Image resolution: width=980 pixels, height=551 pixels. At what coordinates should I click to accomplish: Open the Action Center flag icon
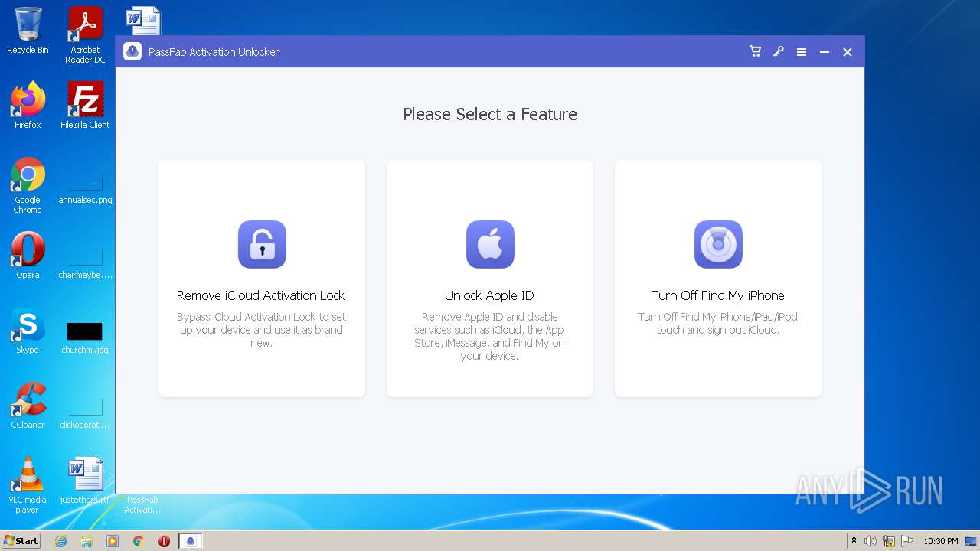click(907, 541)
